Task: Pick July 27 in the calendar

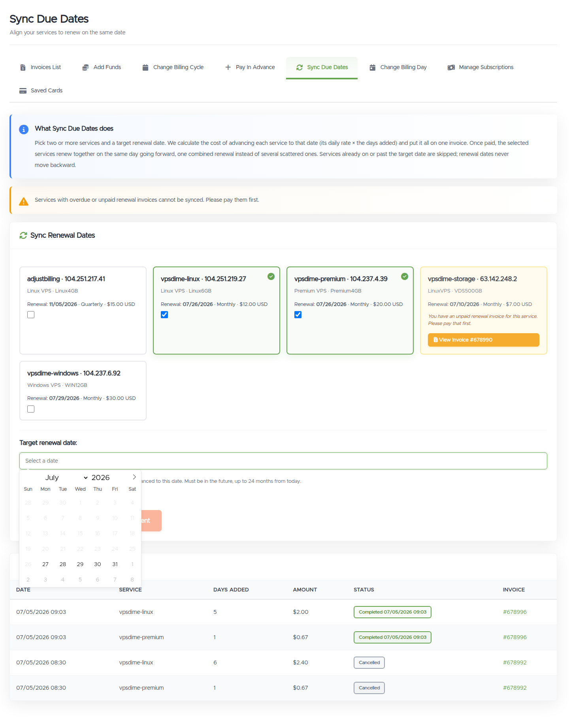Action: (45, 564)
